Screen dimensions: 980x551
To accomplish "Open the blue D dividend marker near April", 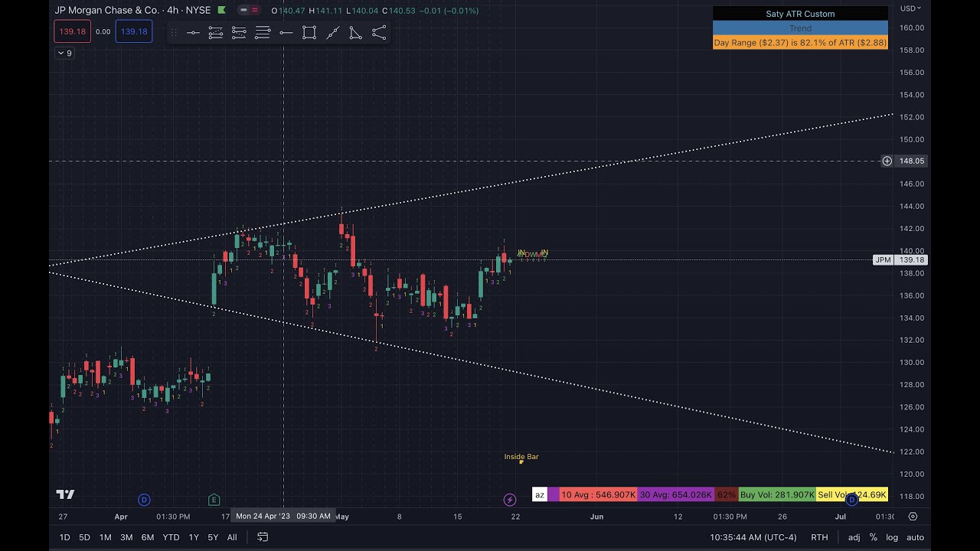I will [x=144, y=500].
